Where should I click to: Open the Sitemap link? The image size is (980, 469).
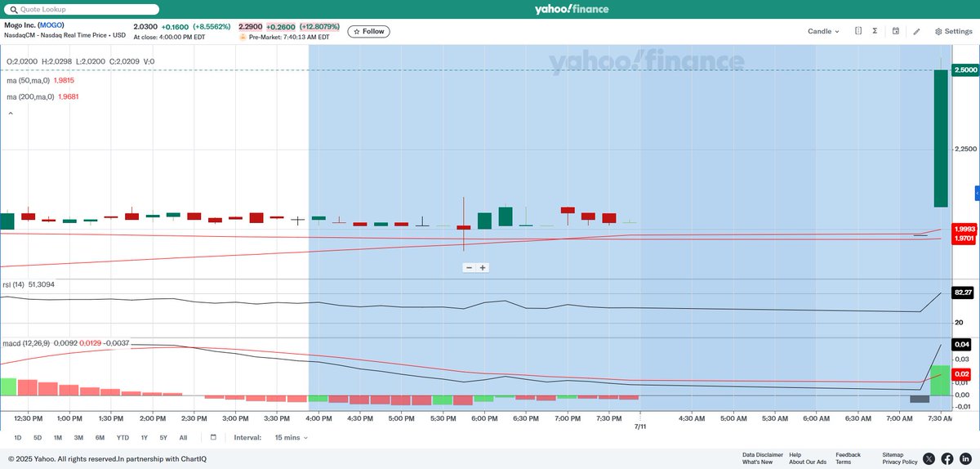tap(893, 454)
